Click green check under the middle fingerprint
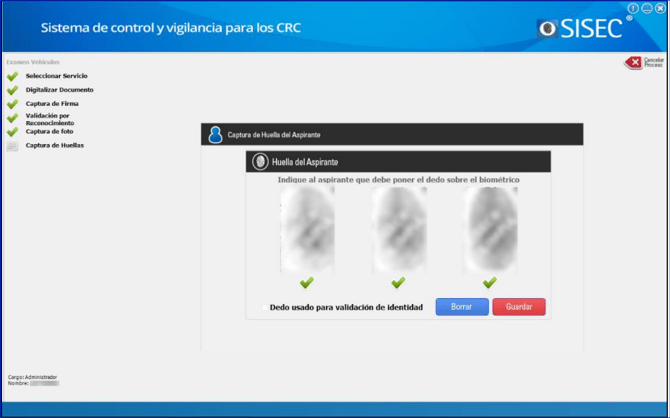Screen dimensions: 670x418 (398, 282)
